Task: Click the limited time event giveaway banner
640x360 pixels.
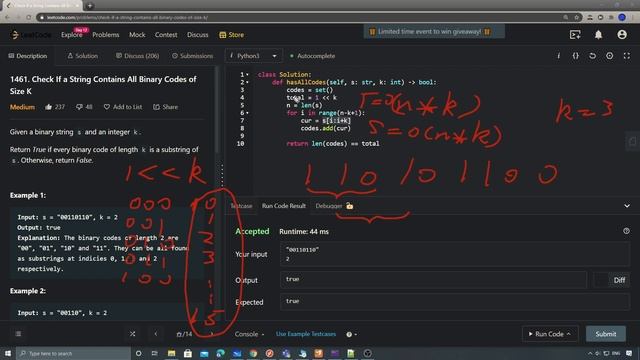Action: (434, 31)
